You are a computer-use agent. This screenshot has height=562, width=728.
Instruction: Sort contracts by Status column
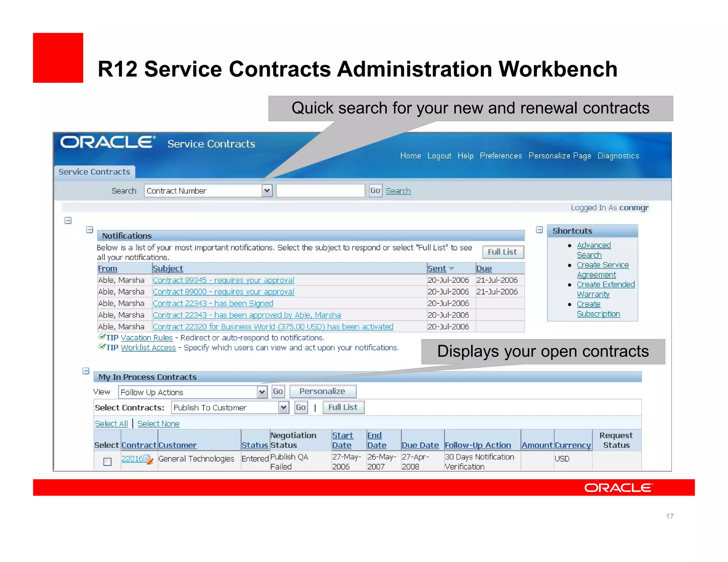255,445
